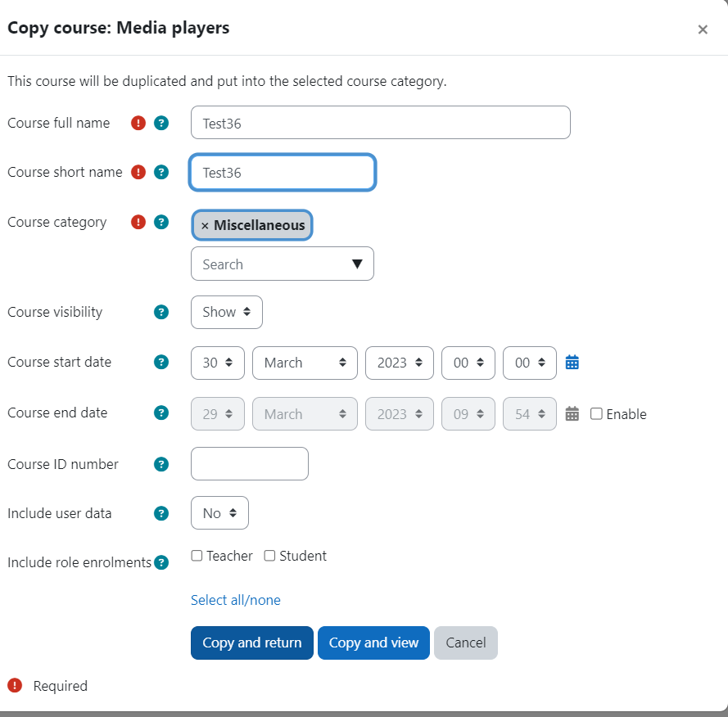Tick the Teacher role enrolment checkbox

pos(197,556)
